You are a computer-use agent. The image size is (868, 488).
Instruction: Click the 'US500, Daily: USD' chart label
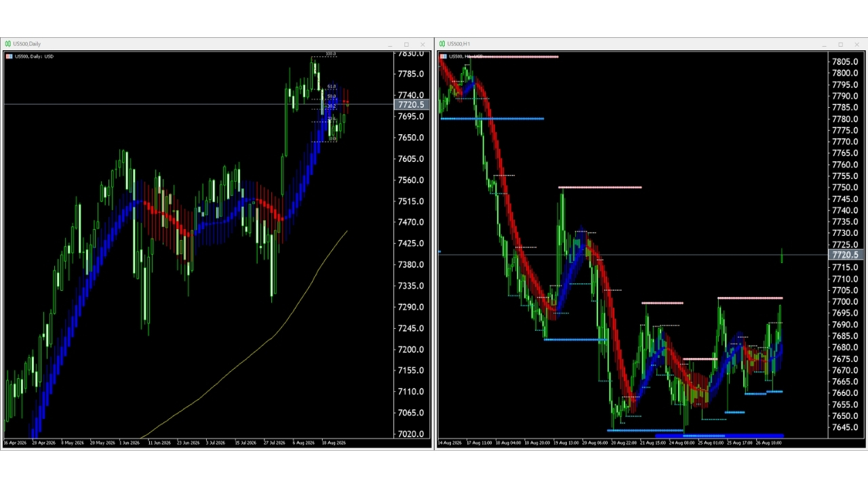tap(34, 56)
